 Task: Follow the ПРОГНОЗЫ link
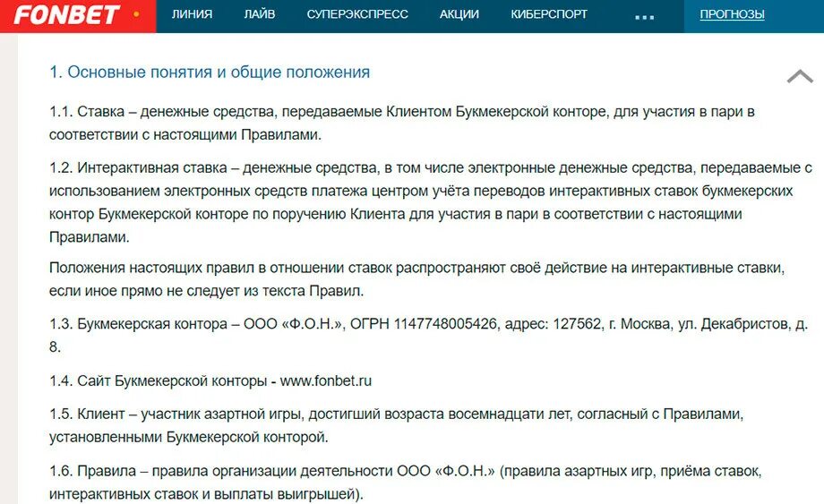(732, 14)
